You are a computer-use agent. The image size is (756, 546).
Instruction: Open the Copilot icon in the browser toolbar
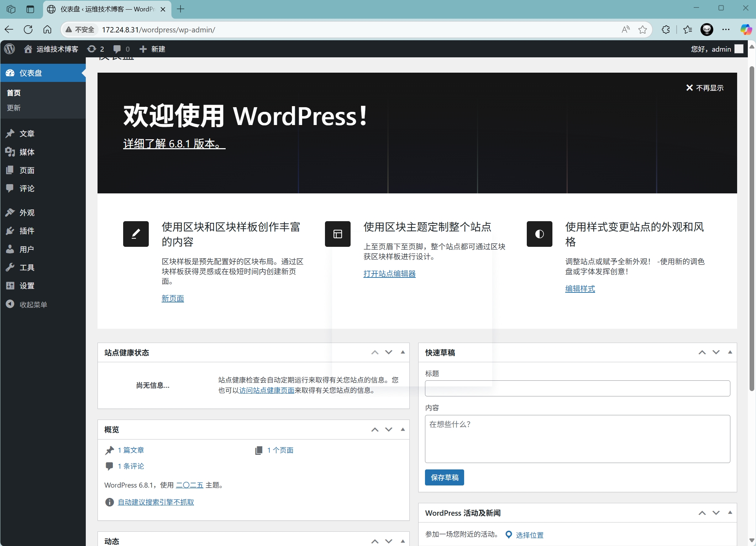(746, 30)
